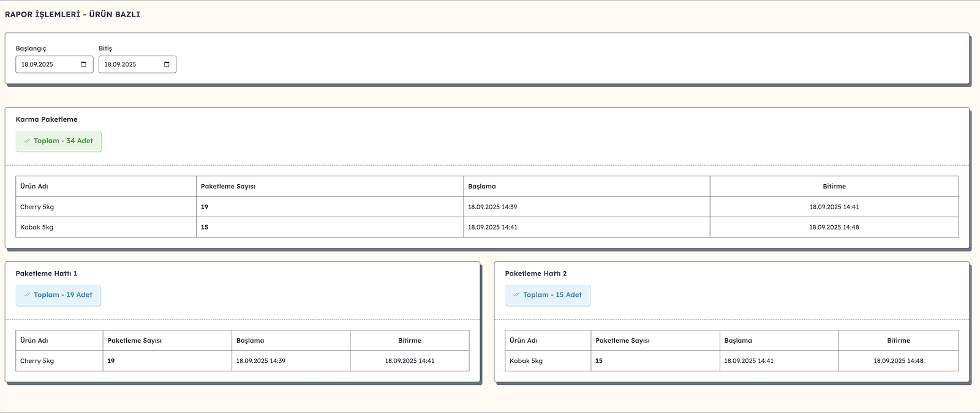980x413 pixels.
Task: Click the Başlangıç date input field
Action: 46,64
